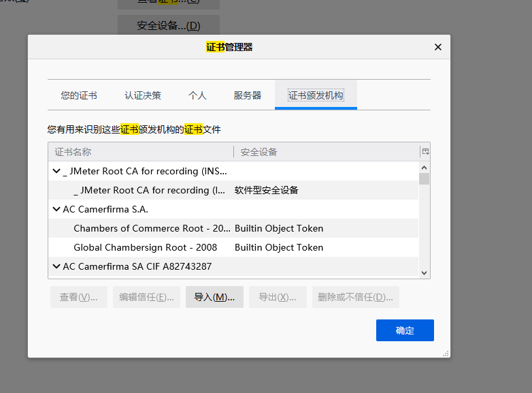Click the 导出(X)... export button
Image resolution: width=532 pixels, height=393 pixels.
coord(278,297)
